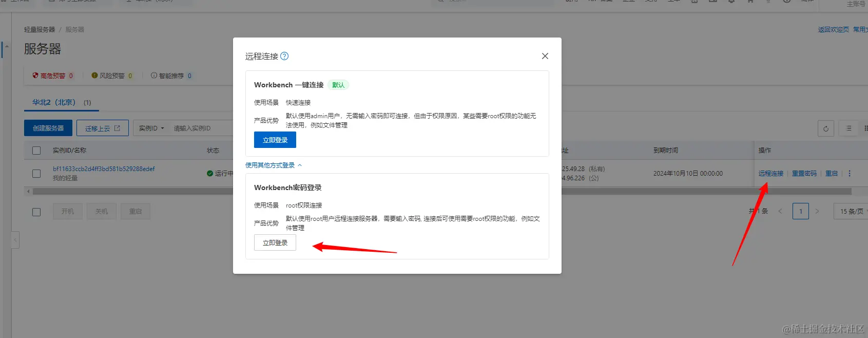Image resolution: width=868 pixels, height=338 pixels.
Task: Open the 15 条/页 page size dropdown
Action: click(851, 211)
